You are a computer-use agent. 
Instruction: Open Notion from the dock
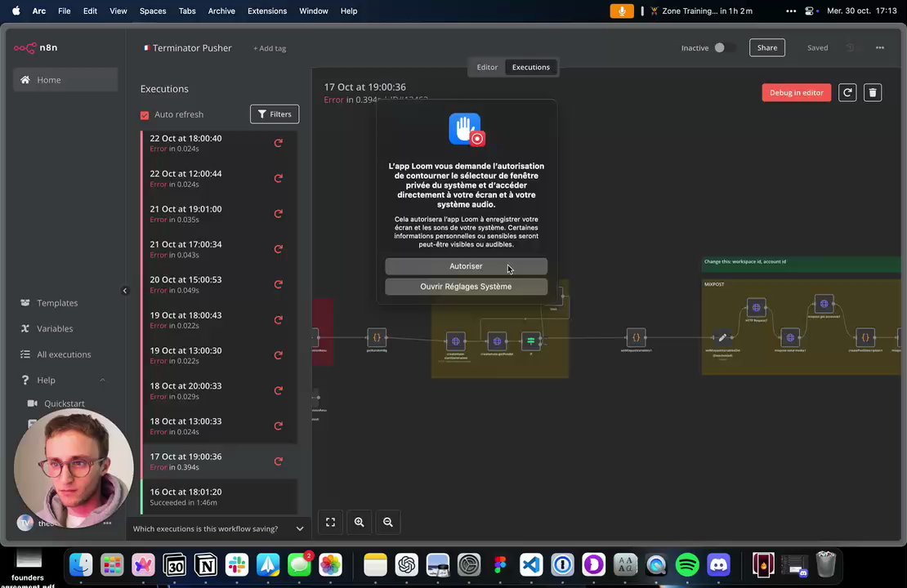click(x=205, y=565)
